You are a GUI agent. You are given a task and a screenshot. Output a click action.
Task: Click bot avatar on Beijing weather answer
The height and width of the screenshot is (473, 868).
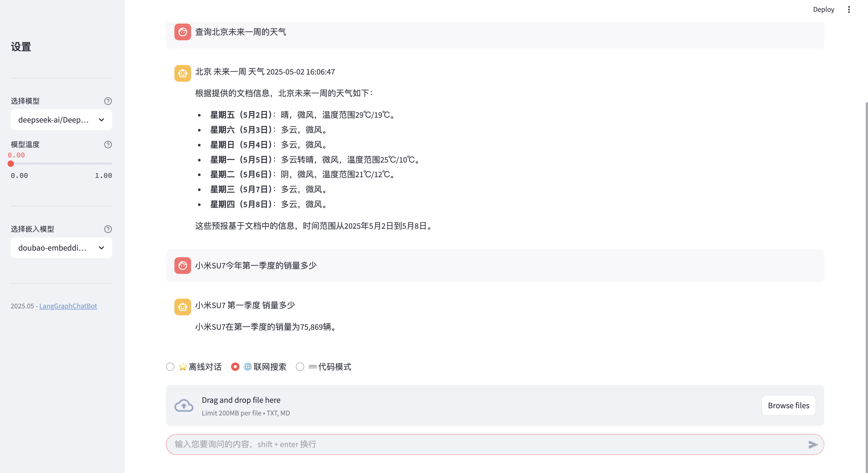click(183, 73)
